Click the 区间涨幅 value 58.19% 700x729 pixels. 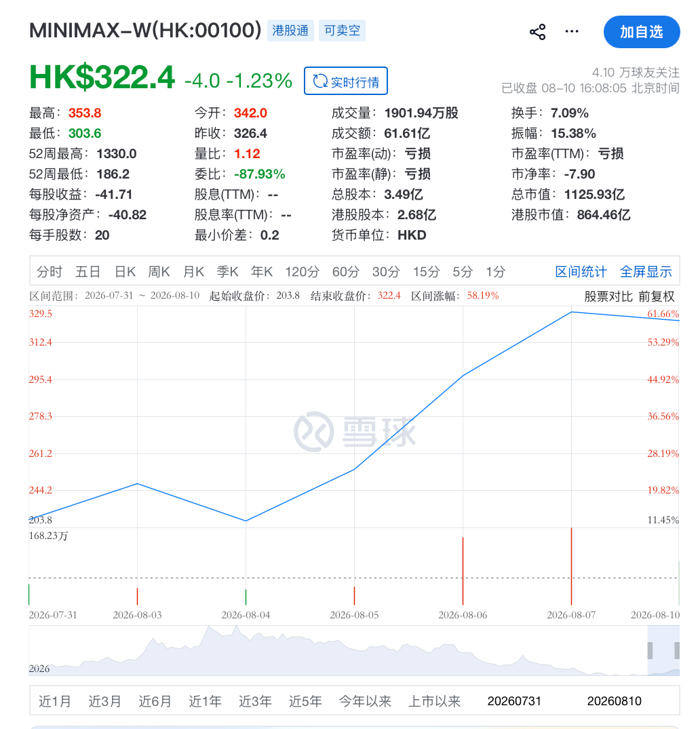[483, 296]
